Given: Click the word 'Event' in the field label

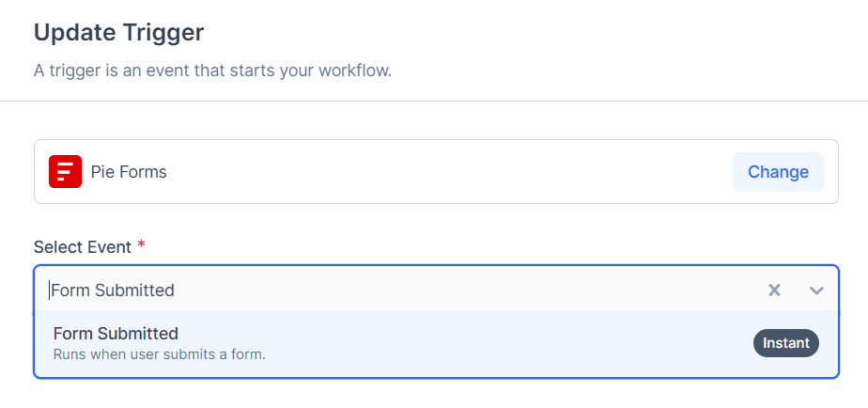Looking at the screenshot, I should click(109, 247).
